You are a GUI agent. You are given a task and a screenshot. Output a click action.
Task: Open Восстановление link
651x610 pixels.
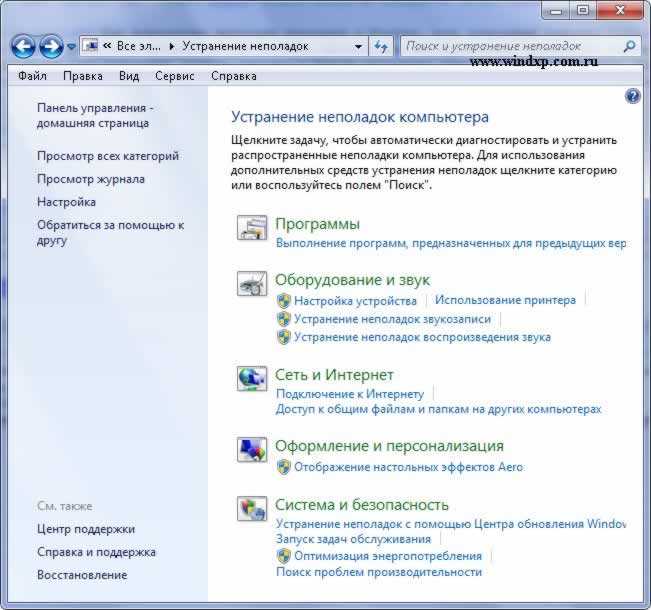click(x=82, y=575)
